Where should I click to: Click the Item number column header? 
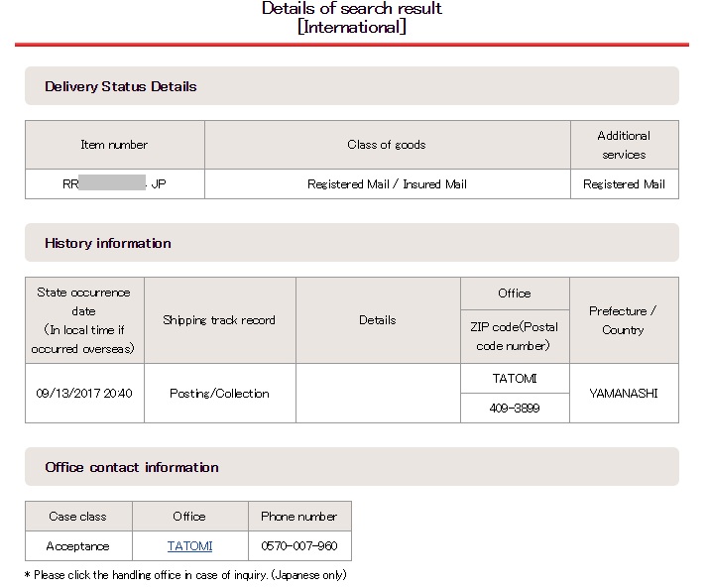point(115,145)
